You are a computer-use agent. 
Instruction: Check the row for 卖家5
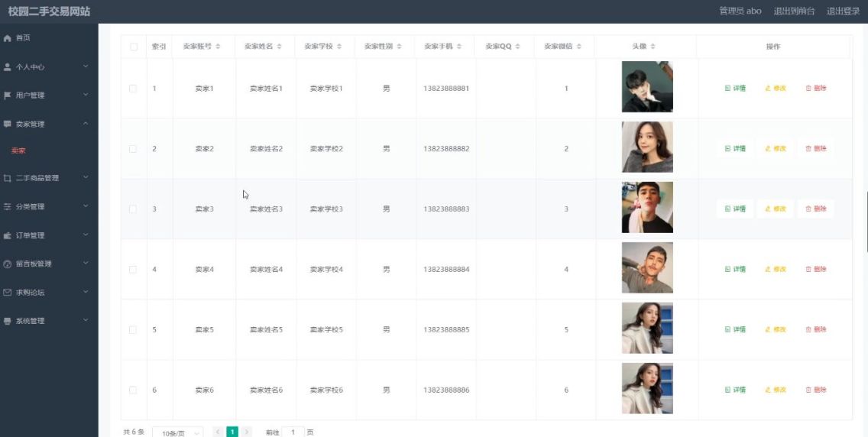tap(133, 330)
